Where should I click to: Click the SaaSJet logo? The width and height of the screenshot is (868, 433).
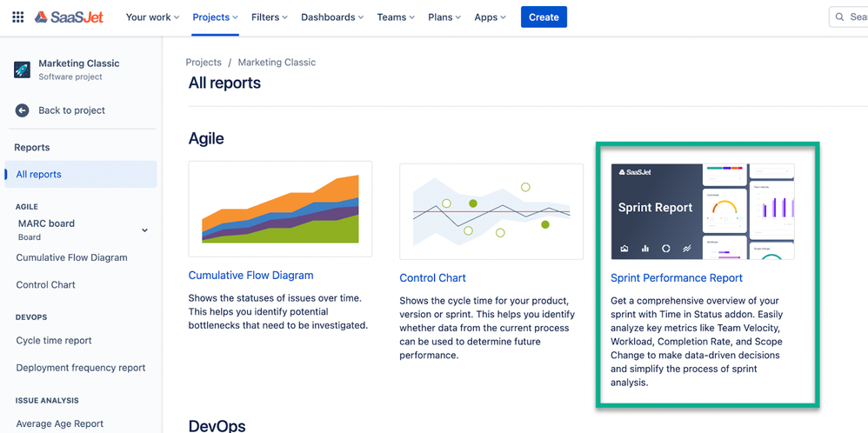(72, 17)
